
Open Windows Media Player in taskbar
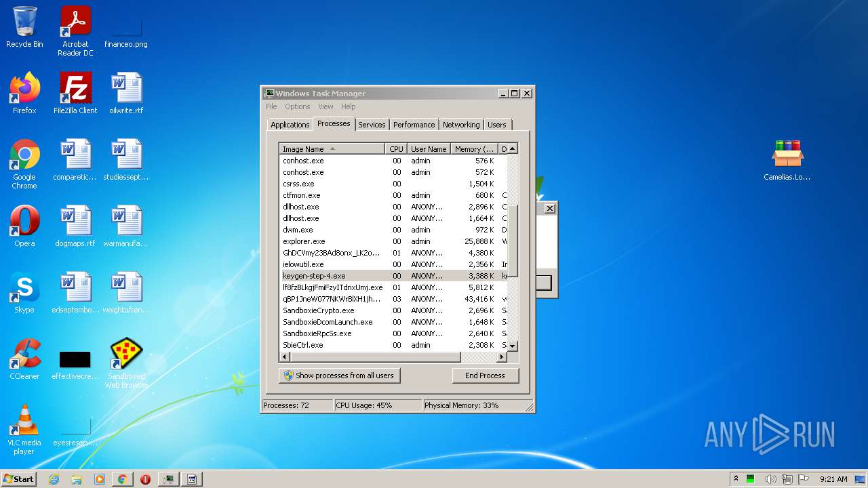point(100,479)
